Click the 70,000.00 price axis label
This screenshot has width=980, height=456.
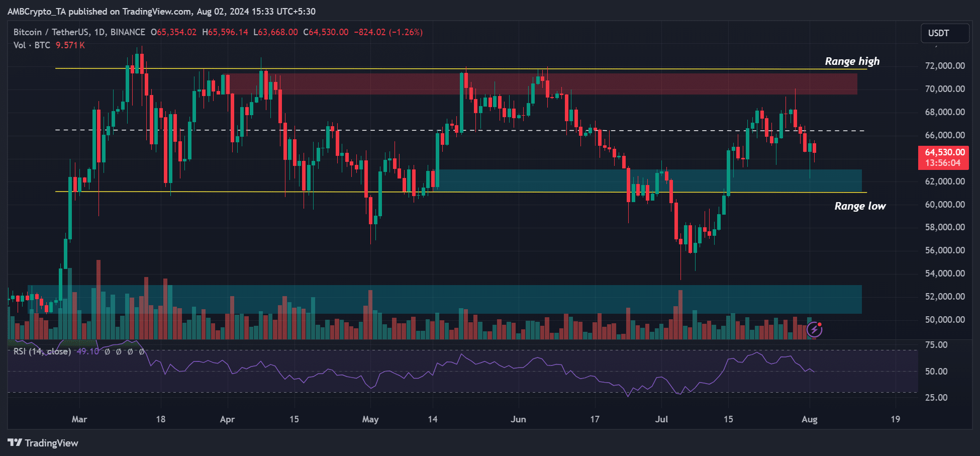click(x=945, y=89)
